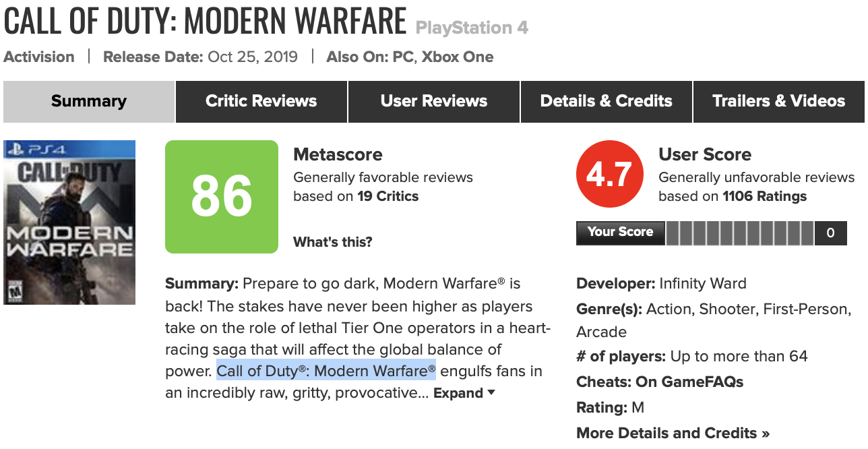Screen dimensions: 868x449
Task: Open the 19 Critics link
Action: 388,196
